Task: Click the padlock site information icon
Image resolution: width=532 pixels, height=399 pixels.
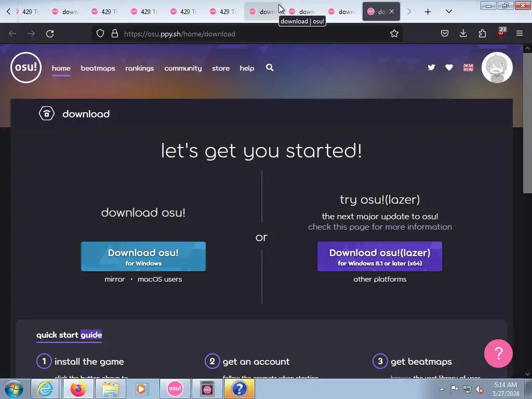Action: click(x=115, y=34)
